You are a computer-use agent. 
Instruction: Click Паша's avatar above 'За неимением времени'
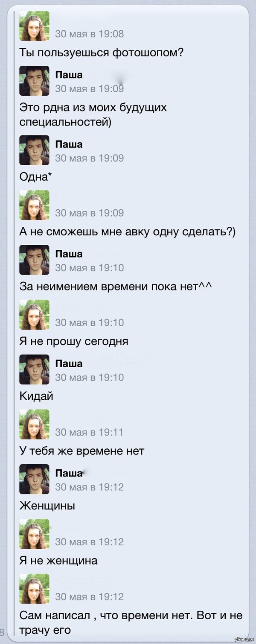tap(34, 260)
